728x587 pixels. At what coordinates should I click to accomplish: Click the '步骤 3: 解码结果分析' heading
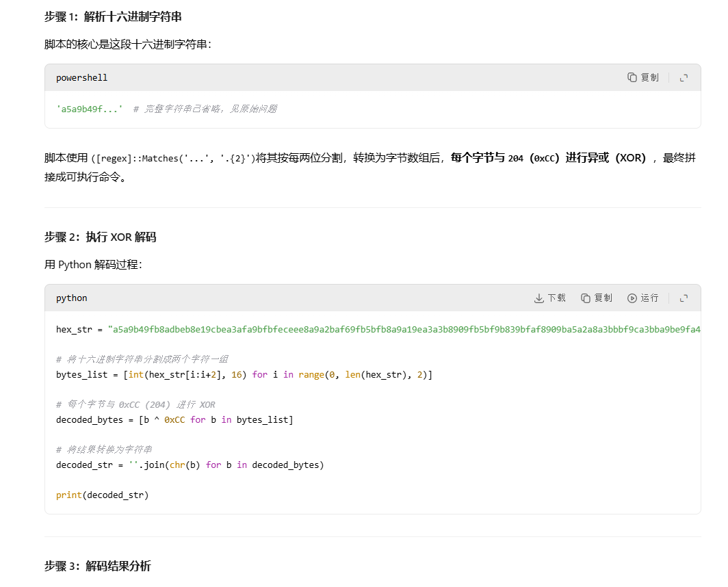(98, 566)
